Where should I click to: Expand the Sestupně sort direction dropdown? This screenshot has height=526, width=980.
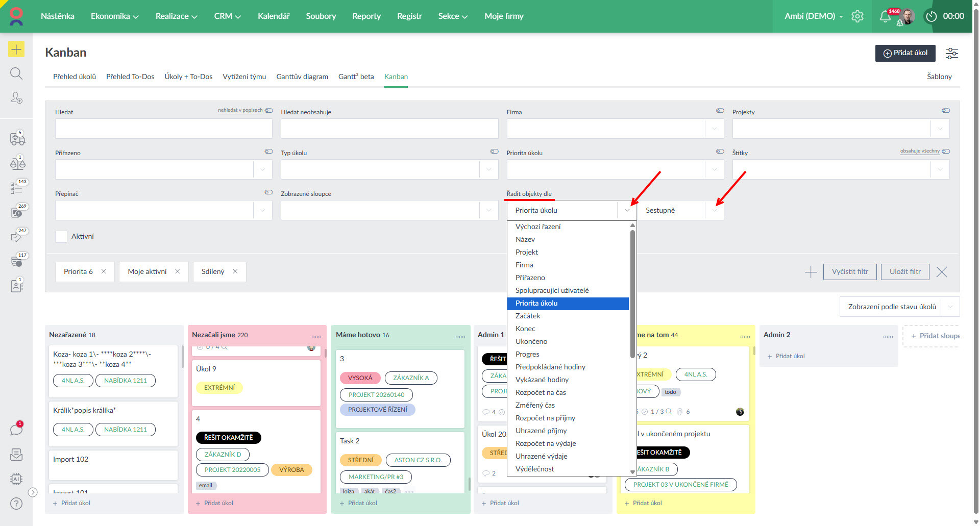point(715,210)
